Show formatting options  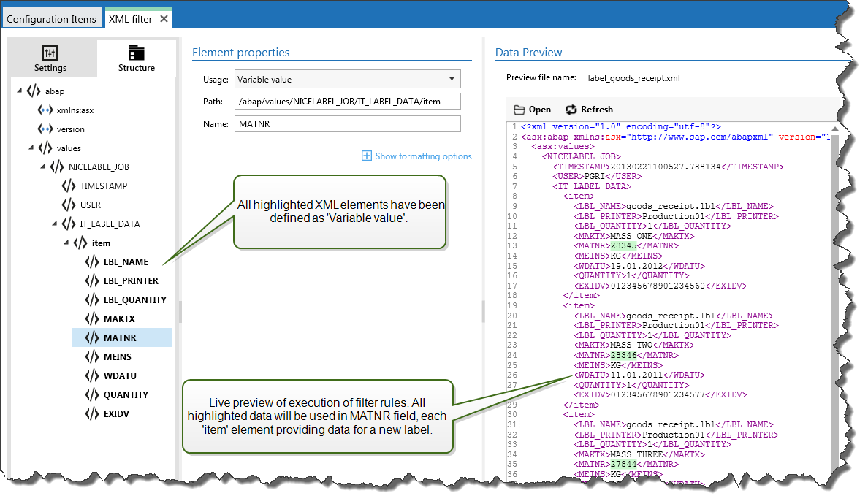pyautogui.click(x=416, y=156)
